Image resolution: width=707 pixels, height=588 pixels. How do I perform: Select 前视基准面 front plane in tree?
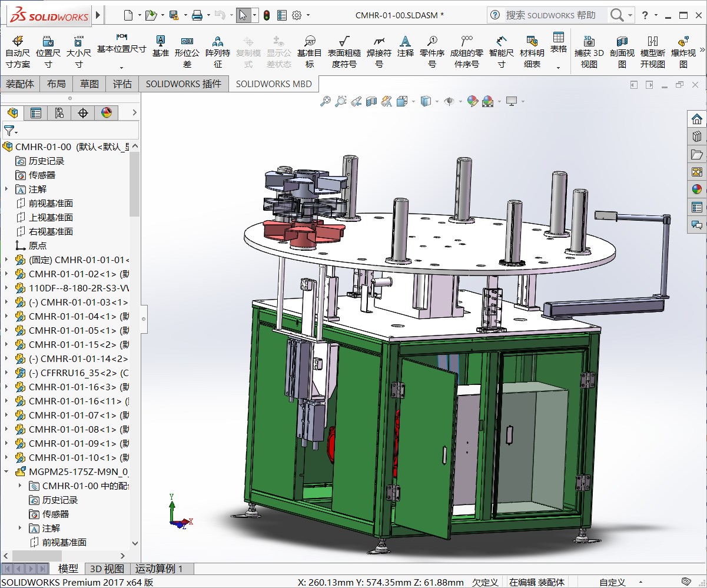click(51, 204)
